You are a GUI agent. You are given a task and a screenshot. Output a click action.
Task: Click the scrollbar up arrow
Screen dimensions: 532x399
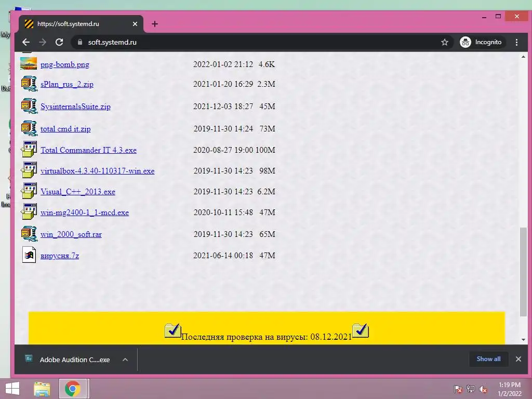pyautogui.click(x=523, y=57)
